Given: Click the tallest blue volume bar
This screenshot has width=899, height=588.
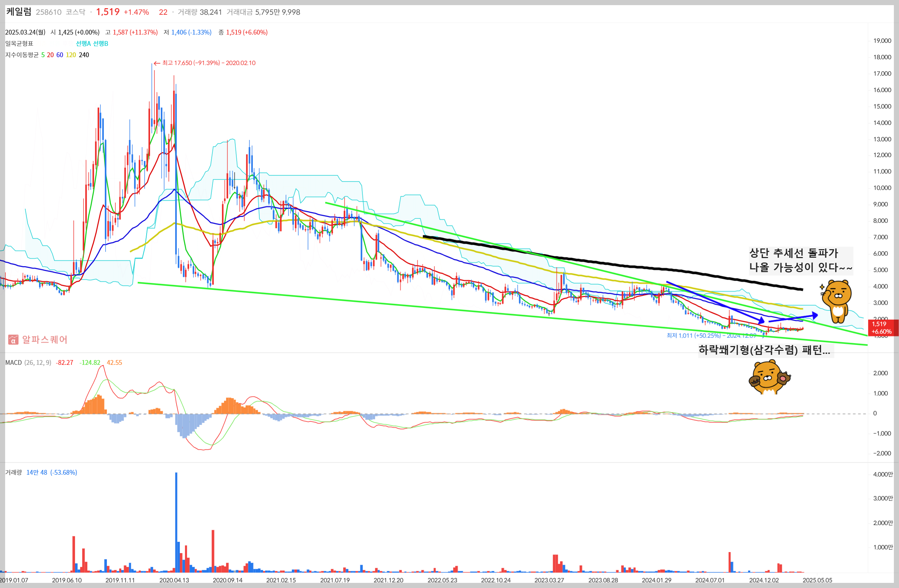Looking at the screenshot, I should pyautogui.click(x=176, y=522).
